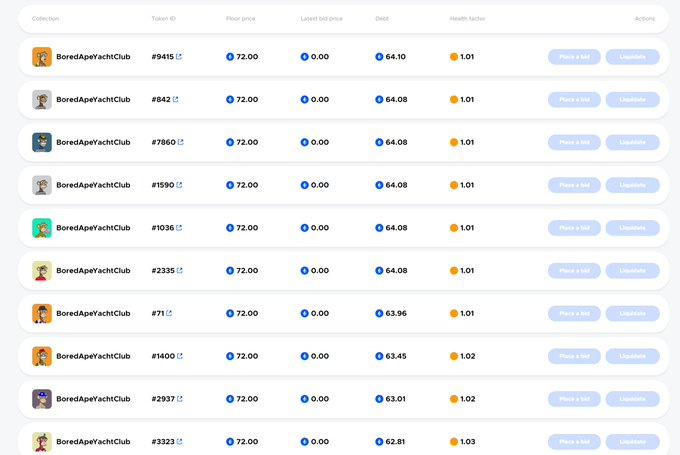Select debt value 62.81 for #3323
680x455 pixels.
coord(395,442)
